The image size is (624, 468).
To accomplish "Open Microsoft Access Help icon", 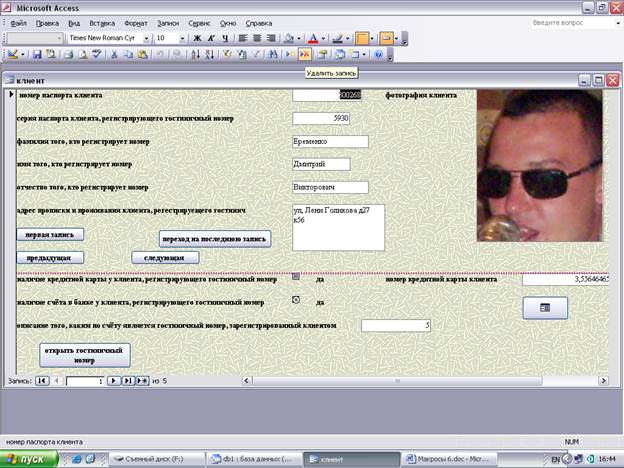I will tap(378, 54).
